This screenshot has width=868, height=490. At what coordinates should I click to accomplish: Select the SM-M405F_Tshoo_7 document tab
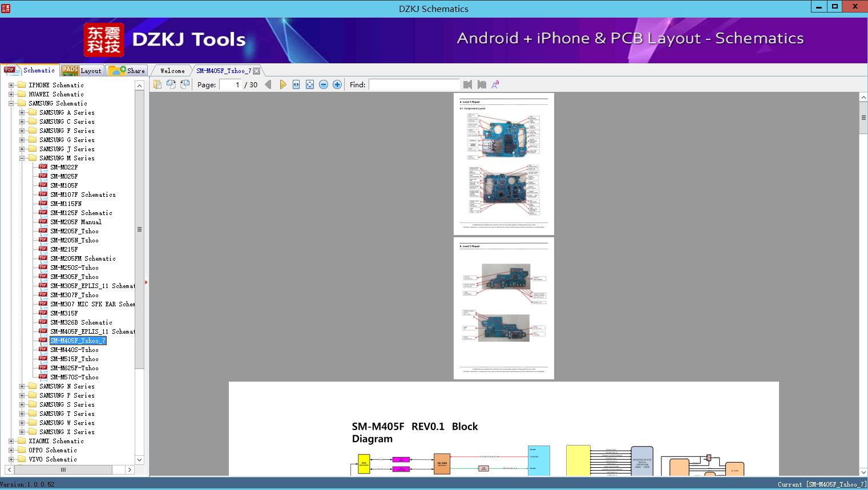[224, 71]
